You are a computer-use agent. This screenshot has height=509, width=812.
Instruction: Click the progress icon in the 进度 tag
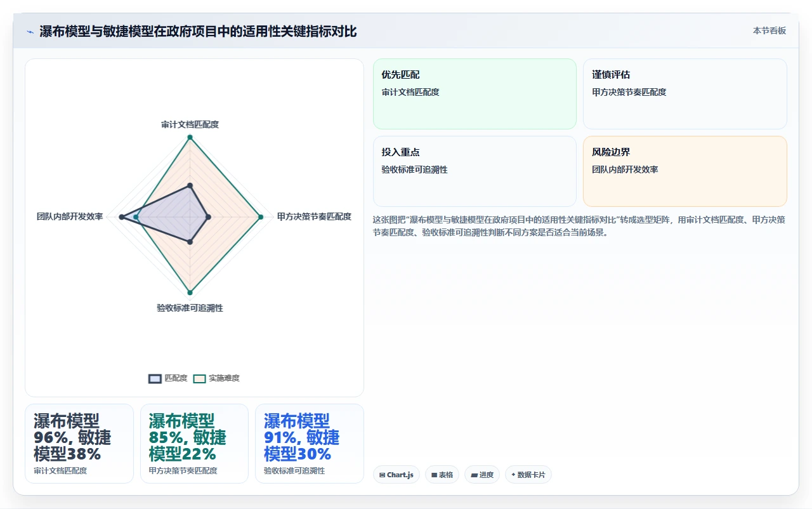click(x=474, y=475)
